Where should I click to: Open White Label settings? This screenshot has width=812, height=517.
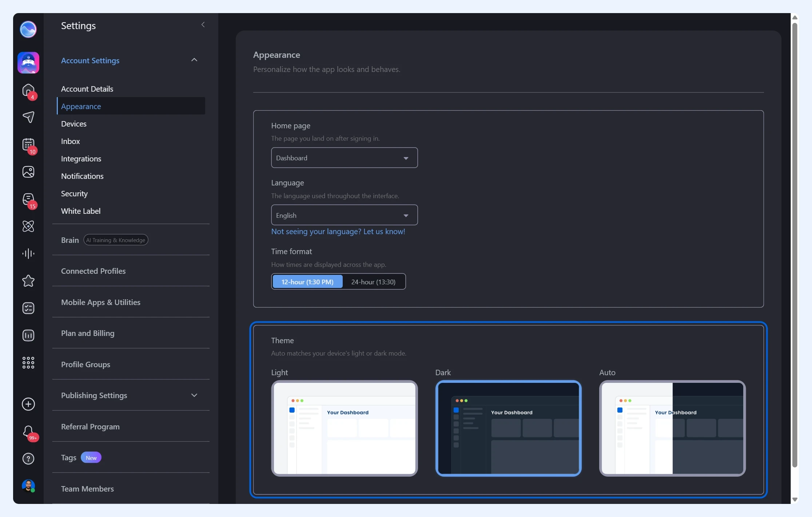[x=81, y=211]
